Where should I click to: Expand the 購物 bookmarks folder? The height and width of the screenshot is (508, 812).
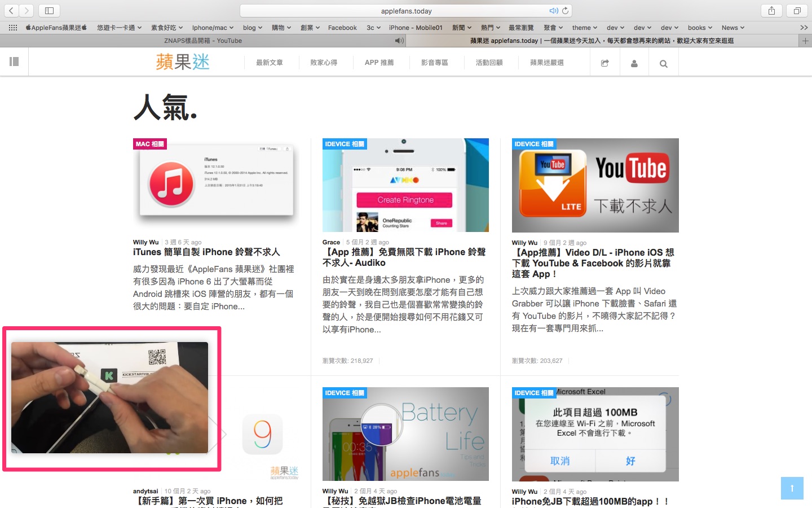click(281, 28)
